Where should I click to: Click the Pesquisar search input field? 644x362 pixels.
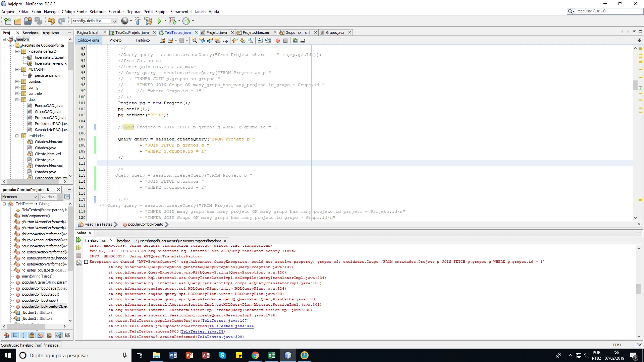tap(607, 11)
